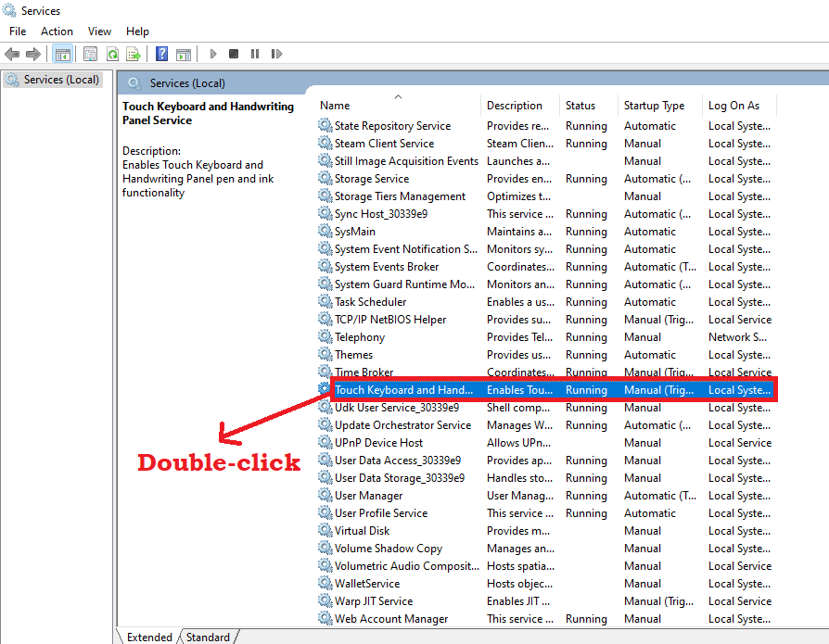Click the Export List toolbar icon
This screenshot has width=829, height=644.
134,55
